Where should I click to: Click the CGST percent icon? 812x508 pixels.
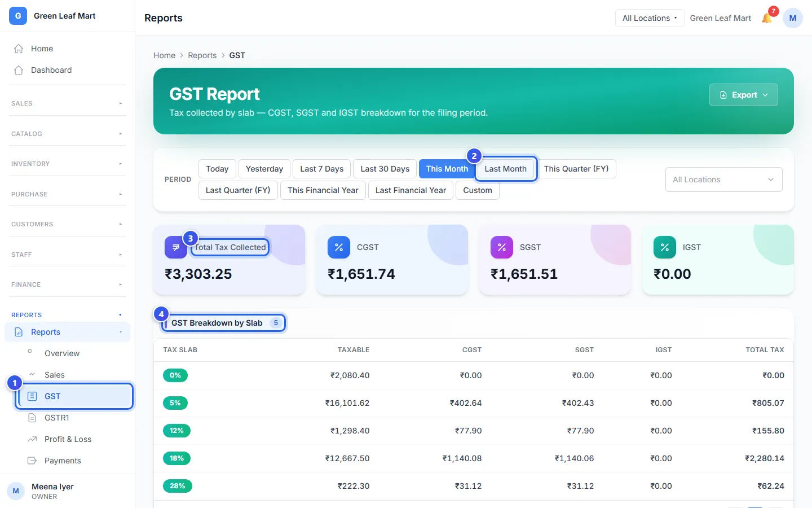pos(339,247)
